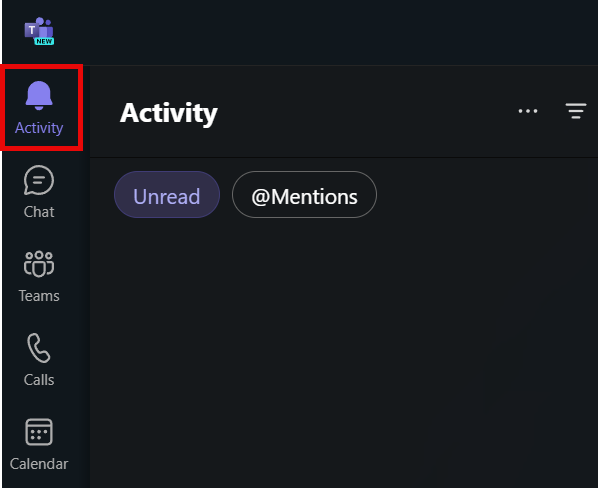Open Chat via the speech bubble icon
The width and height of the screenshot is (598, 488).
39,180
